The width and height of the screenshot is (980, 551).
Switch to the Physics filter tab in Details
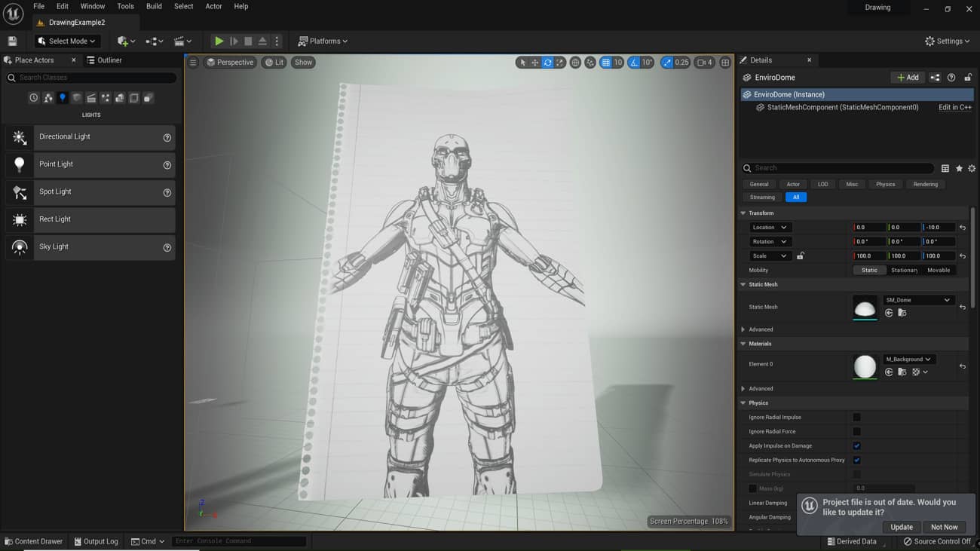[x=885, y=184]
